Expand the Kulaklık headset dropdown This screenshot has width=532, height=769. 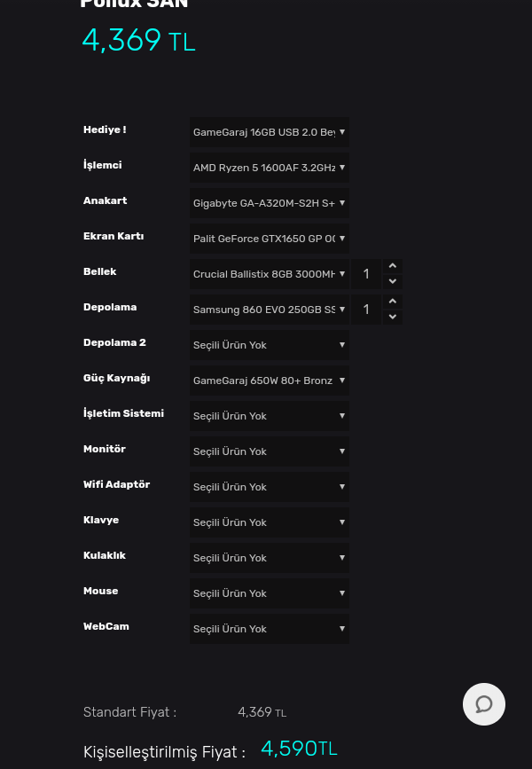click(269, 558)
